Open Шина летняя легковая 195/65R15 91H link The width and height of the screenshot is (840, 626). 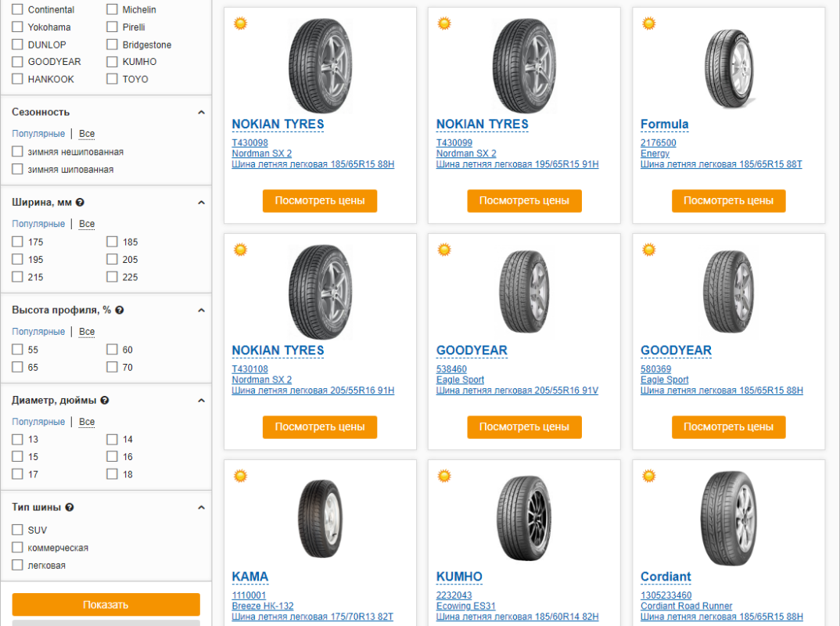[518, 164]
